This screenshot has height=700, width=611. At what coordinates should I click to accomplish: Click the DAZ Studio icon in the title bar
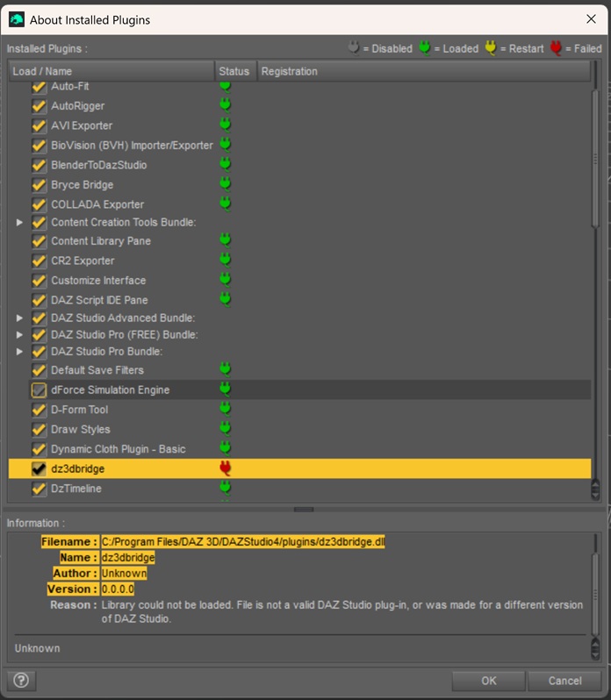(17, 19)
